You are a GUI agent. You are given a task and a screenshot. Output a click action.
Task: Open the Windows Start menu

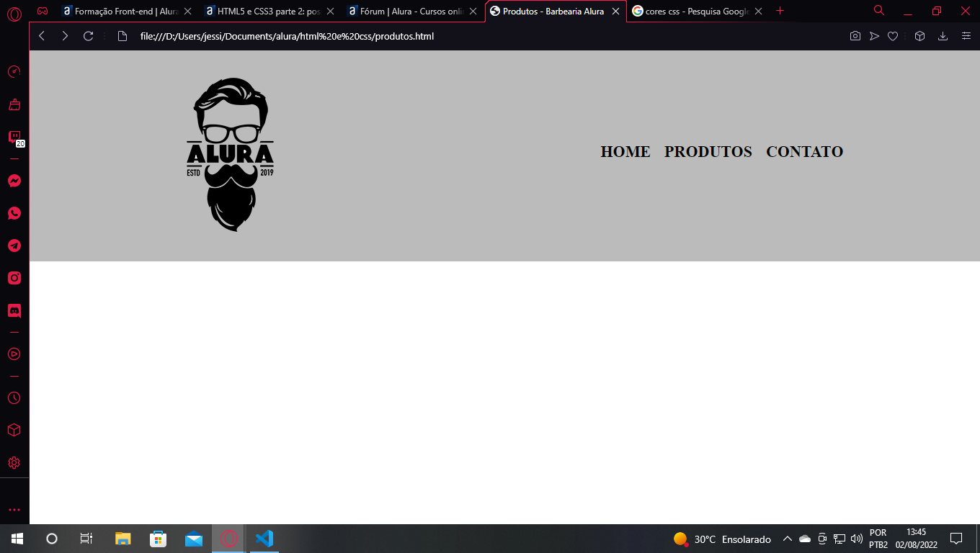[x=17, y=539]
